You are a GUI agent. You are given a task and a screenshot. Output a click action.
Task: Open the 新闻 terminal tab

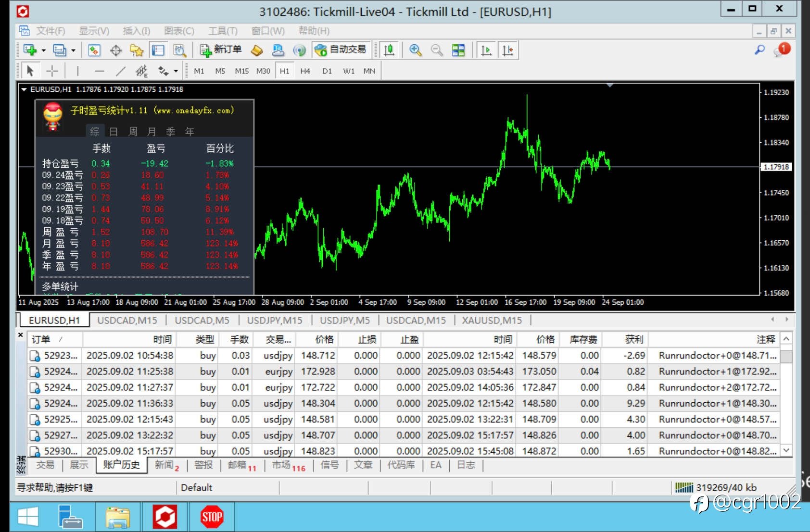pyautogui.click(x=166, y=465)
